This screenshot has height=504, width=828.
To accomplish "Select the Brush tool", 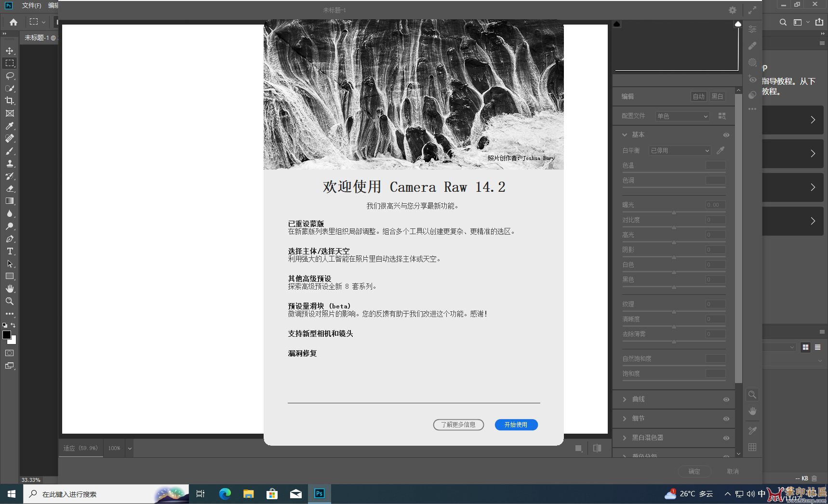I will [10, 151].
